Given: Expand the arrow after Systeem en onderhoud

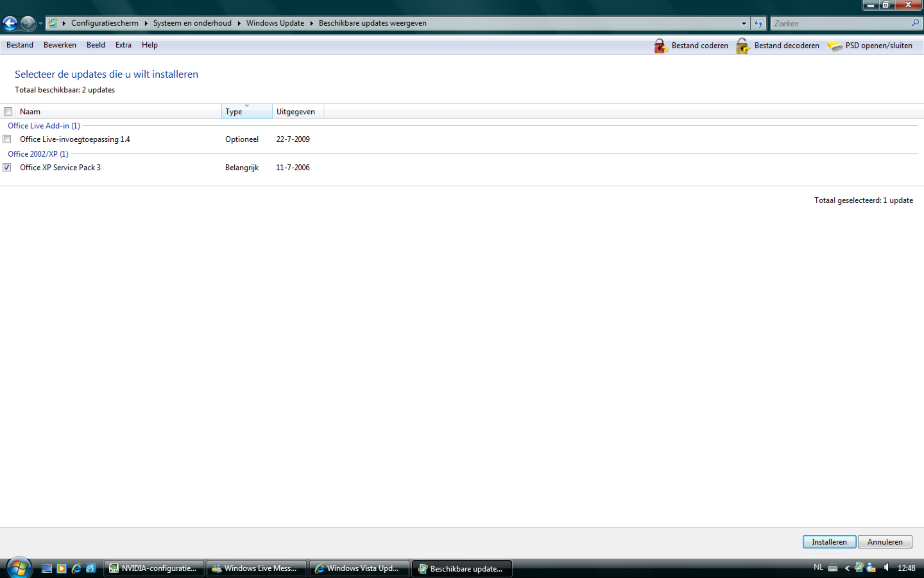Looking at the screenshot, I should pyautogui.click(x=239, y=23).
